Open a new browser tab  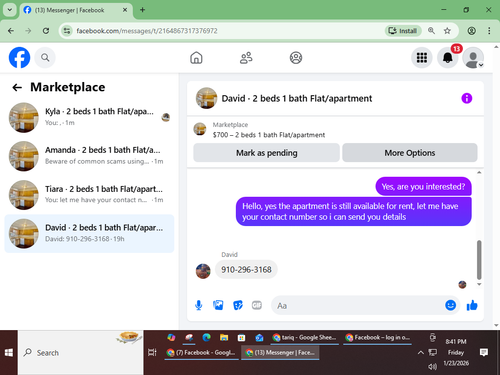coord(142,10)
